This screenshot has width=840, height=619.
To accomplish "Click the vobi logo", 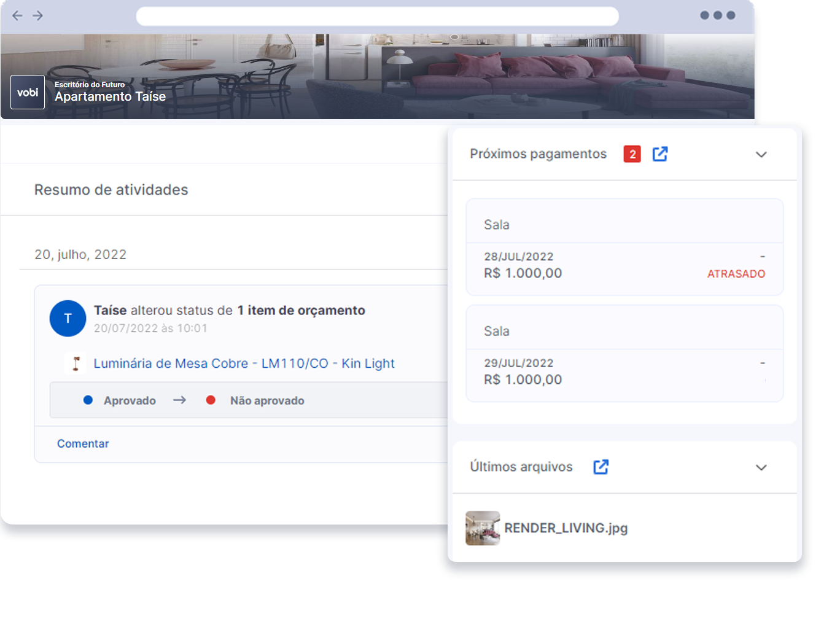I will click(x=28, y=92).
